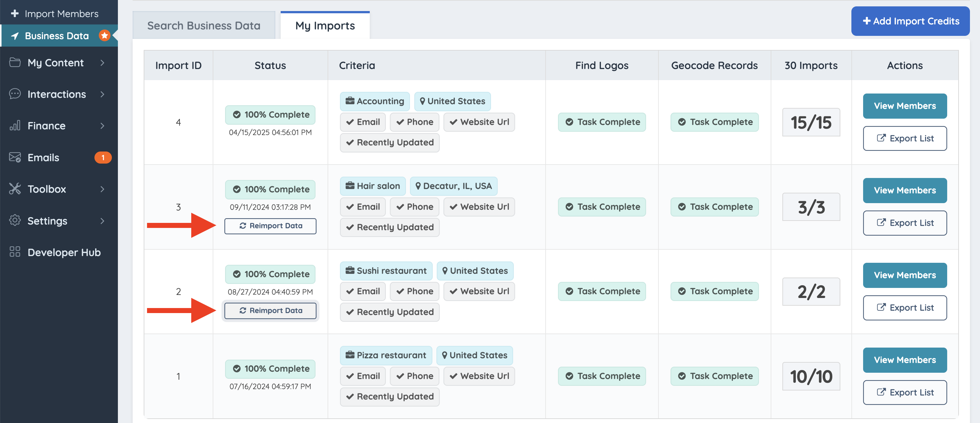Click Reimport Data for Sushi restaurant import

click(x=270, y=311)
